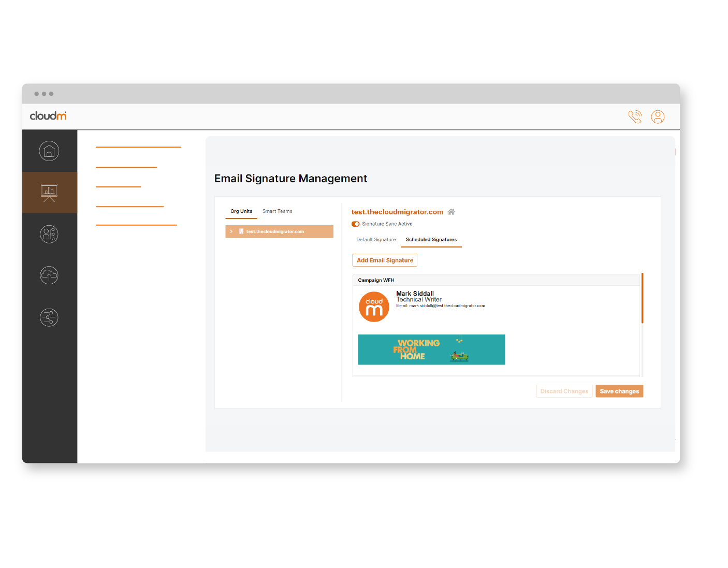Select the presentation chart sidebar icon

[x=49, y=193]
